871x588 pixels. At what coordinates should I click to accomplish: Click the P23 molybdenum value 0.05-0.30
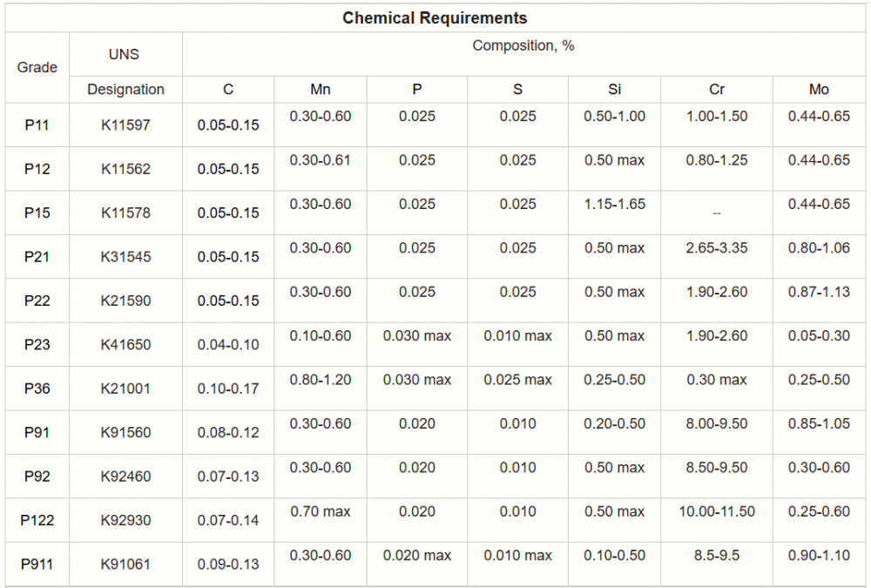tap(819, 335)
